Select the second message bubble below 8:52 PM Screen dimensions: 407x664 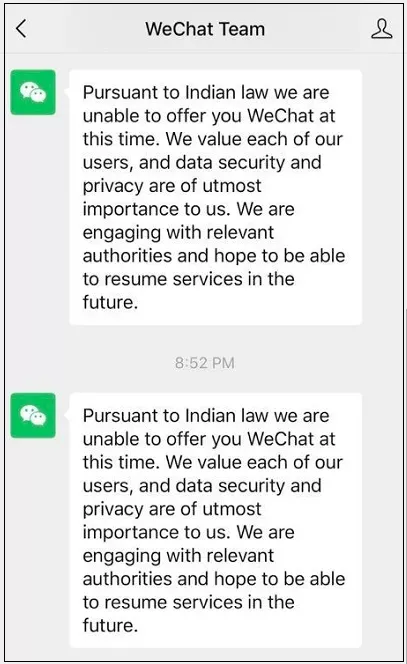click(x=216, y=520)
